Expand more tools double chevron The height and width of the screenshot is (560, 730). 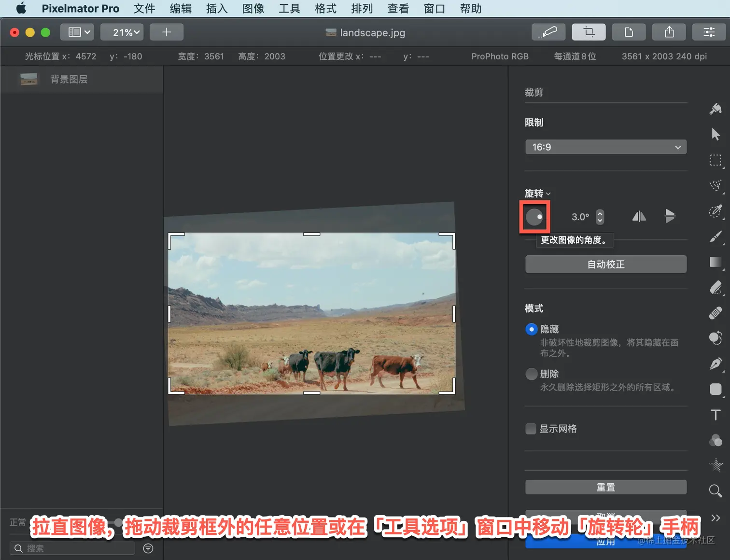(x=716, y=518)
